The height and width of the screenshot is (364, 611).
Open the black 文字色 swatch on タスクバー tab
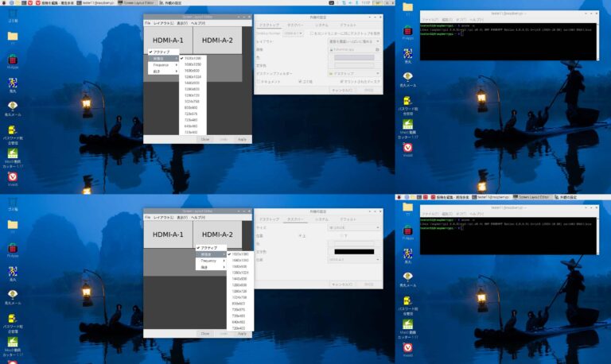click(x=354, y=252)
